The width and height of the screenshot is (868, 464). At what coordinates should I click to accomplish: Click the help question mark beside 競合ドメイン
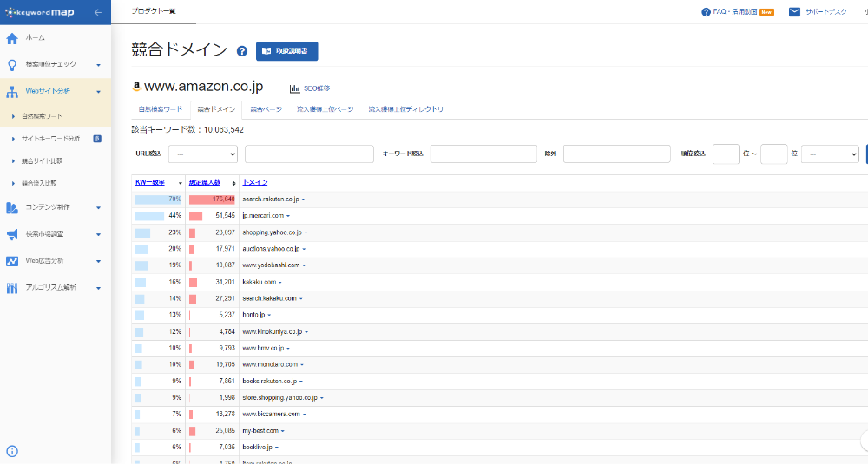click(242, 51)
